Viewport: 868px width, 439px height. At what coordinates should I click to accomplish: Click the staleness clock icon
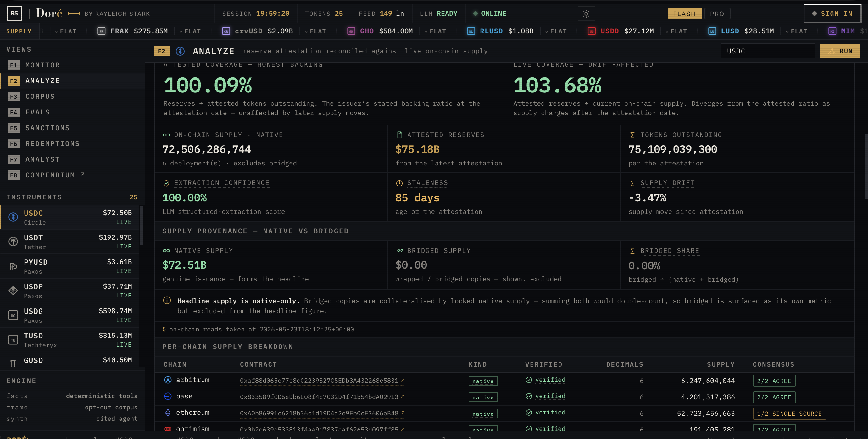(399, 183)
